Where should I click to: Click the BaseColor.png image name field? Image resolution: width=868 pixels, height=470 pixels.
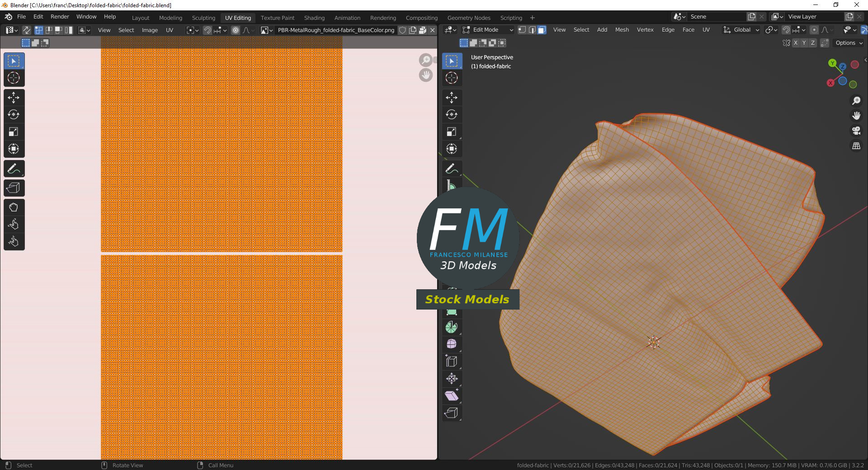click(336, 30)
